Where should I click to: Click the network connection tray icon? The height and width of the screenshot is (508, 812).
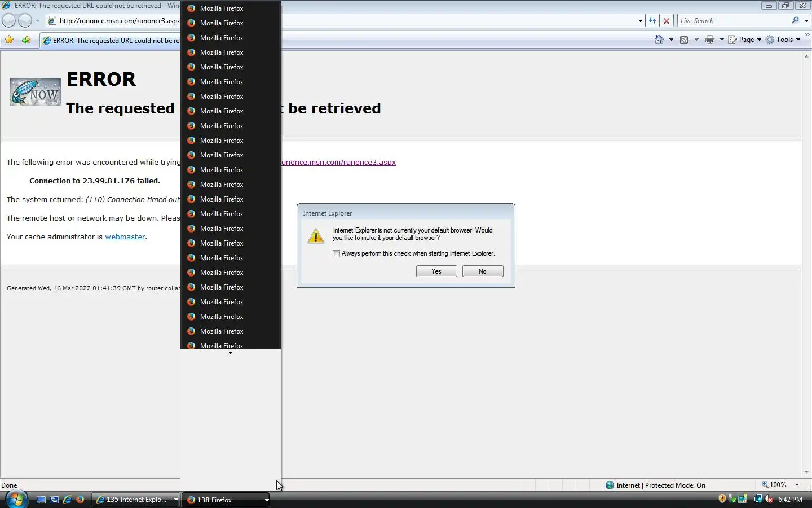(x=758, y=499)
